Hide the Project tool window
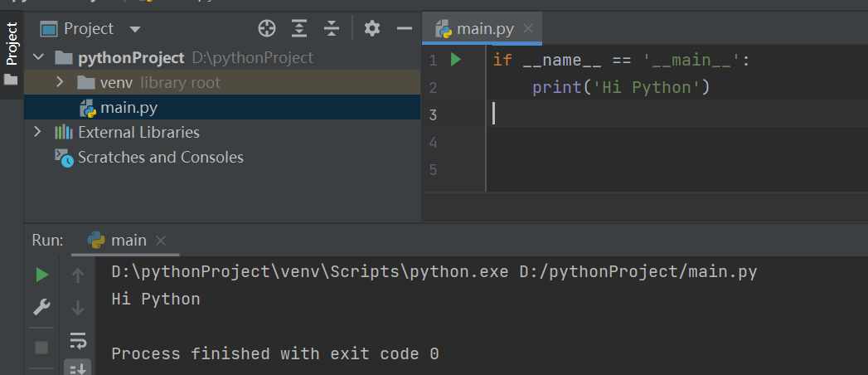 [x=405, y=29]
